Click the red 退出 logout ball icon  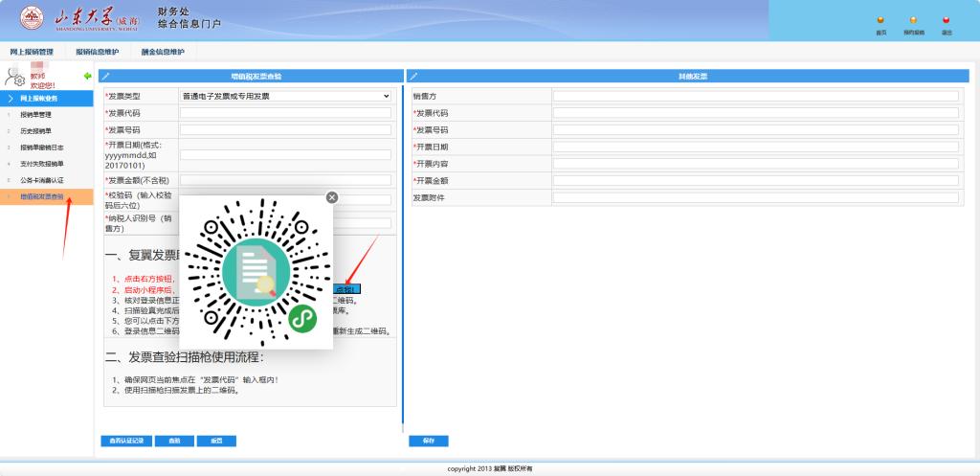[947, 20]
